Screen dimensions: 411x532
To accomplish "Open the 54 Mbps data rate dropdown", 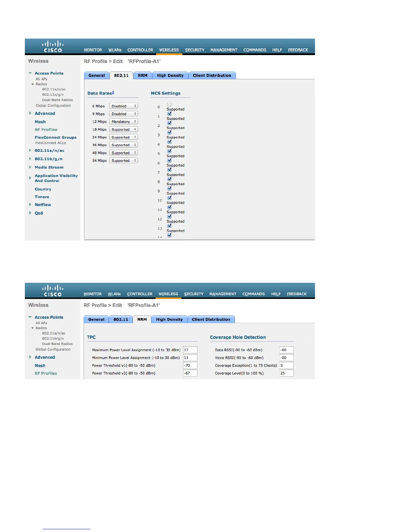I will click(x=124, y=161).
